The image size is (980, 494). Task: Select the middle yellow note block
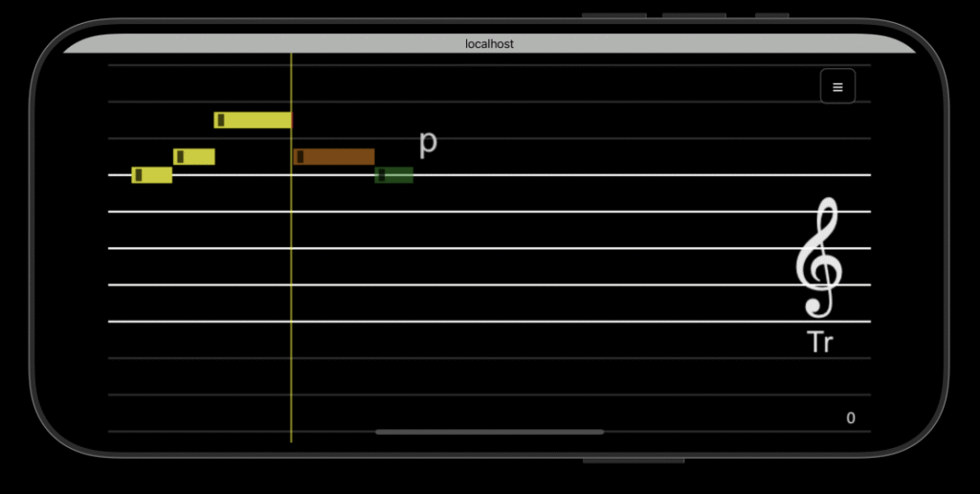196,157
